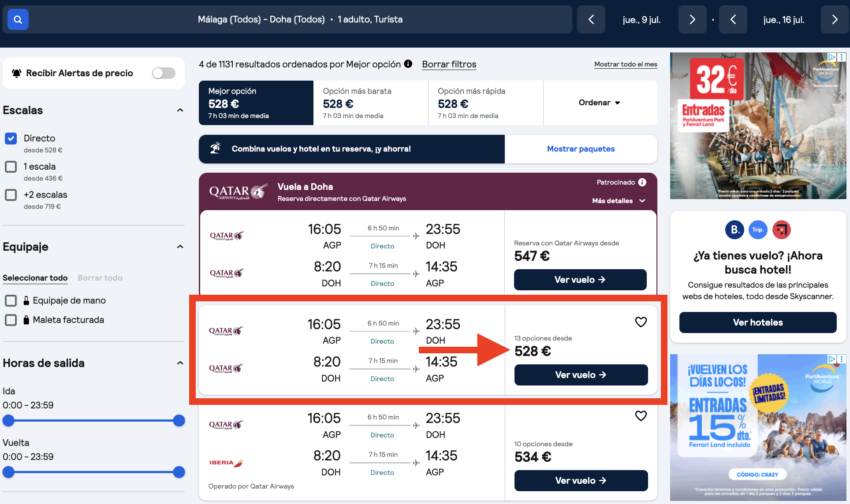Click the info icon next to sponsored label
The height and width of the screenshot is (504, 850).
(x=643, y=182)
